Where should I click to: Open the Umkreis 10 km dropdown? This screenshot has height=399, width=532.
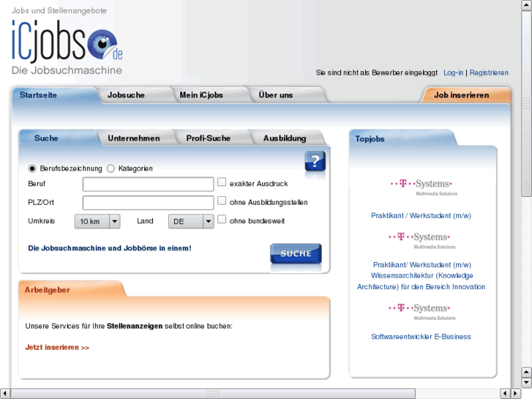(x=97, y=221)
